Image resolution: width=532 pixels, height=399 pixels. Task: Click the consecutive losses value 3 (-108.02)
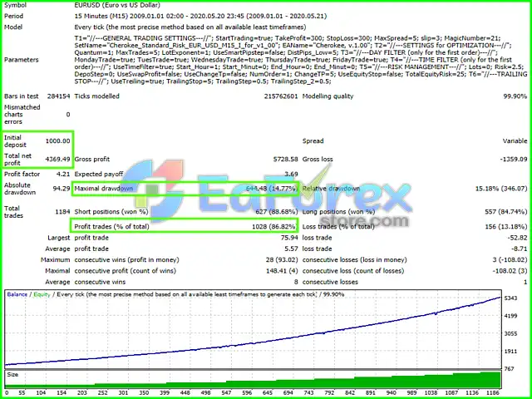[x=510, y=260]
